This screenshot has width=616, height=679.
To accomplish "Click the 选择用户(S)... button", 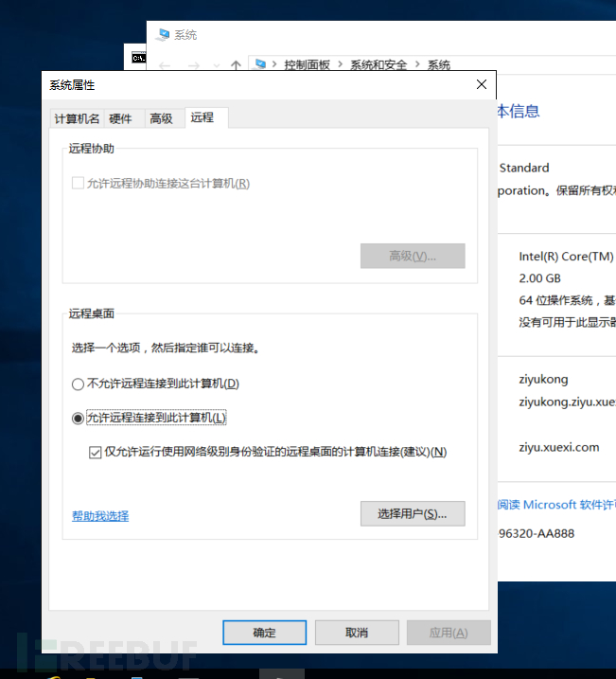I will point(413,513).
